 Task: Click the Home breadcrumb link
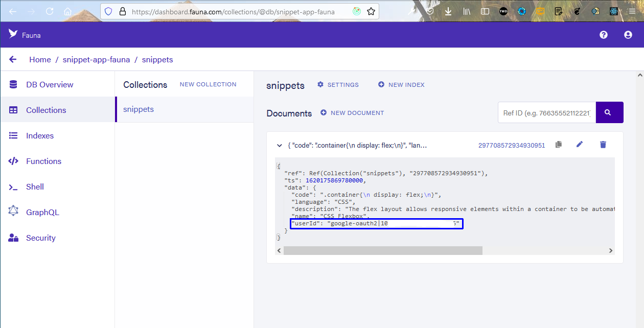tap(40, 60)
